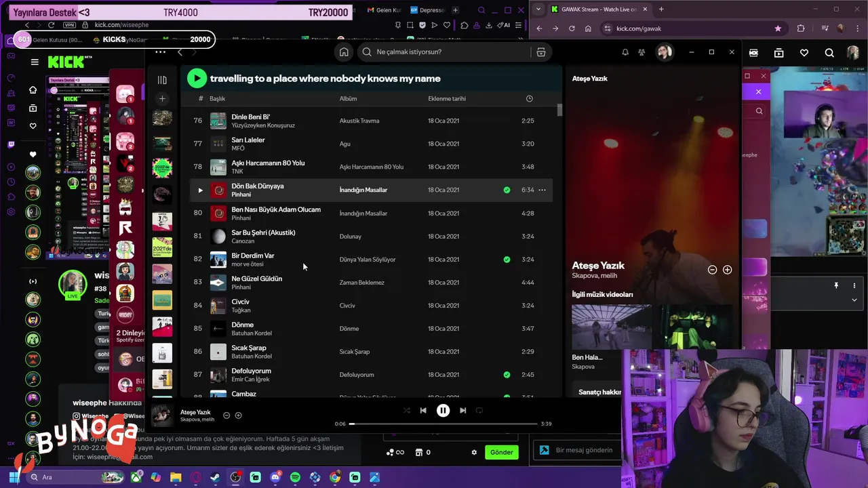The width and height of the screenshot is (868, 488).
Task: Skip to next track
Action: 462,410
